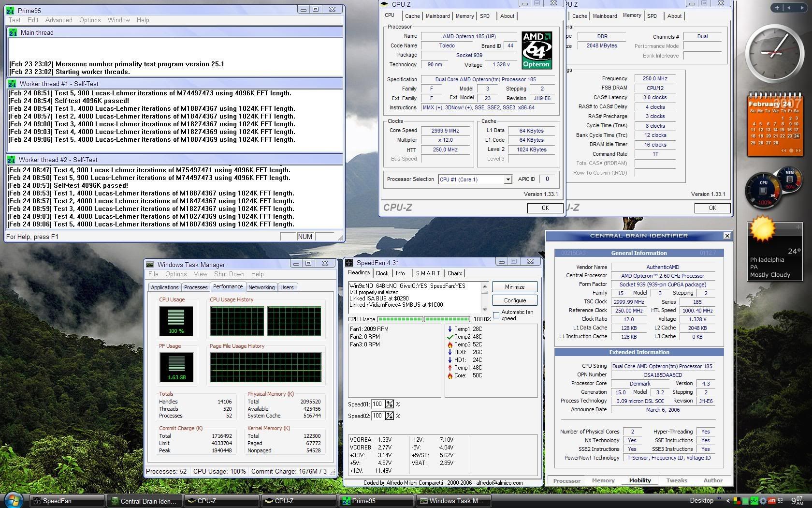The image size is (812, 508).
Task: Click the ATI tray icon
Action: point(772,501)
